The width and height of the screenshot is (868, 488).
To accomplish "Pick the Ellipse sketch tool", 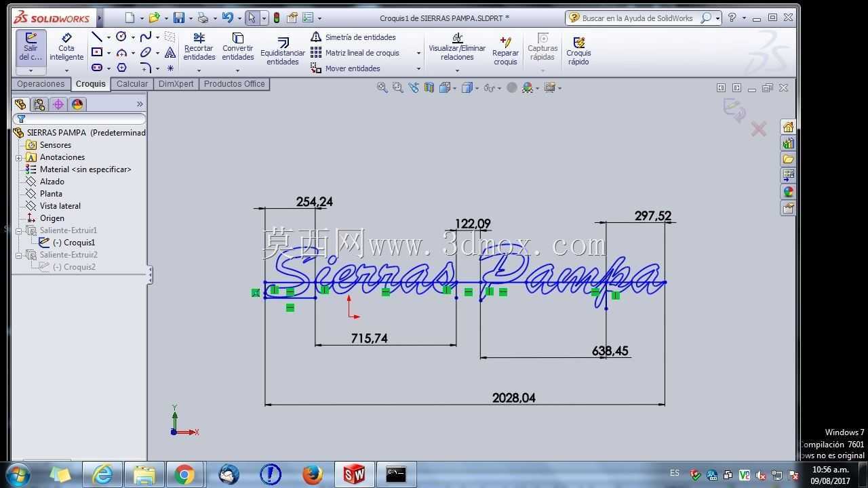I will (145, 52).
